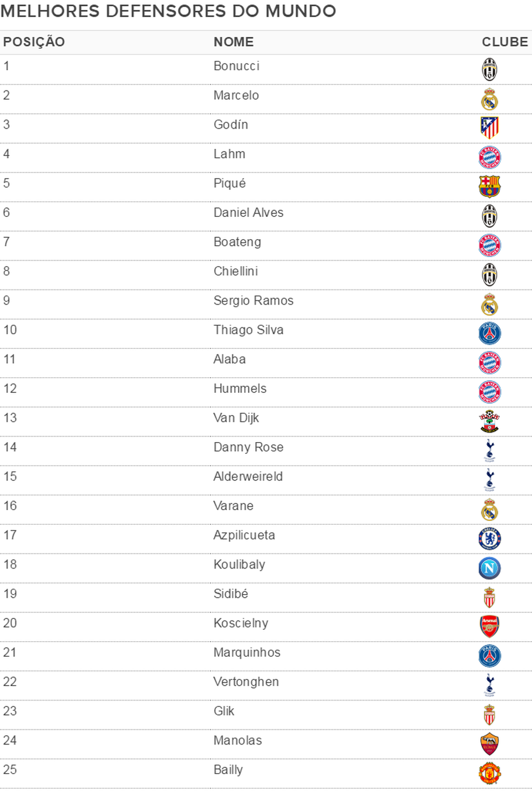Click the Roma crest beside Manolas
The height and width of the screenshot is (811, 532).
[489, 744]
